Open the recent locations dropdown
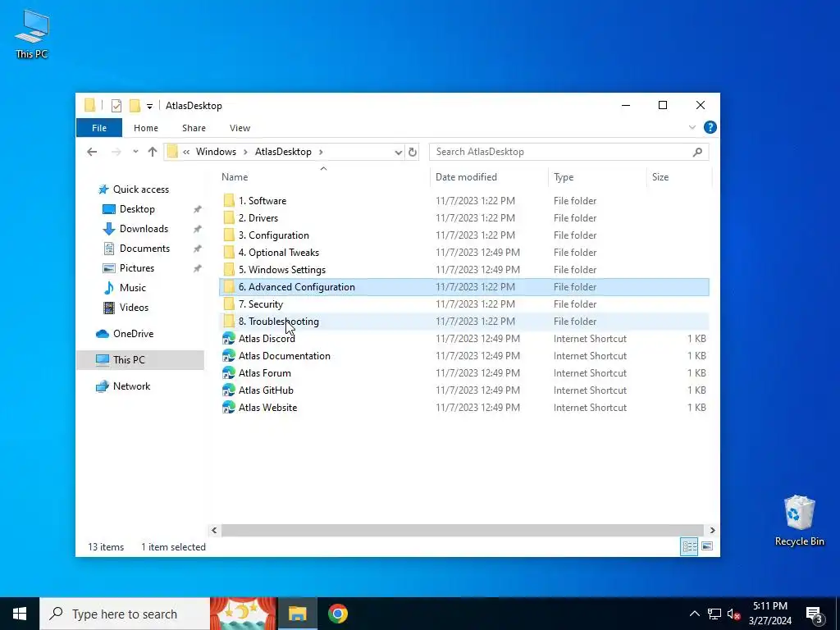Screen dimensions: 840x630 [x=135, y=152]
